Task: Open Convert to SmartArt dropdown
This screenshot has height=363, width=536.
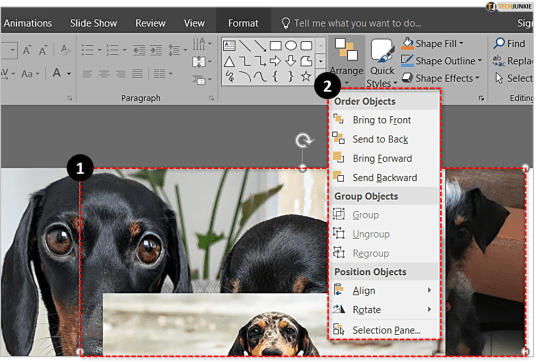Action: pyautogui.click(x=202, y=80)
